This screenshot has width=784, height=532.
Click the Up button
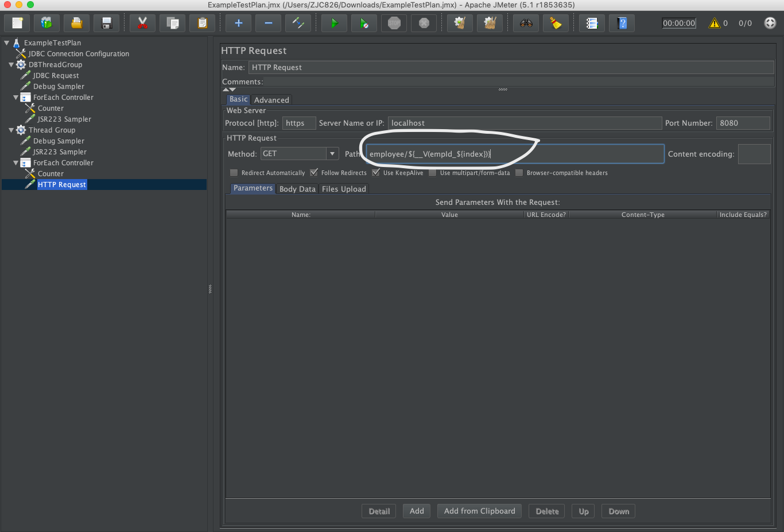click(584, 511)
